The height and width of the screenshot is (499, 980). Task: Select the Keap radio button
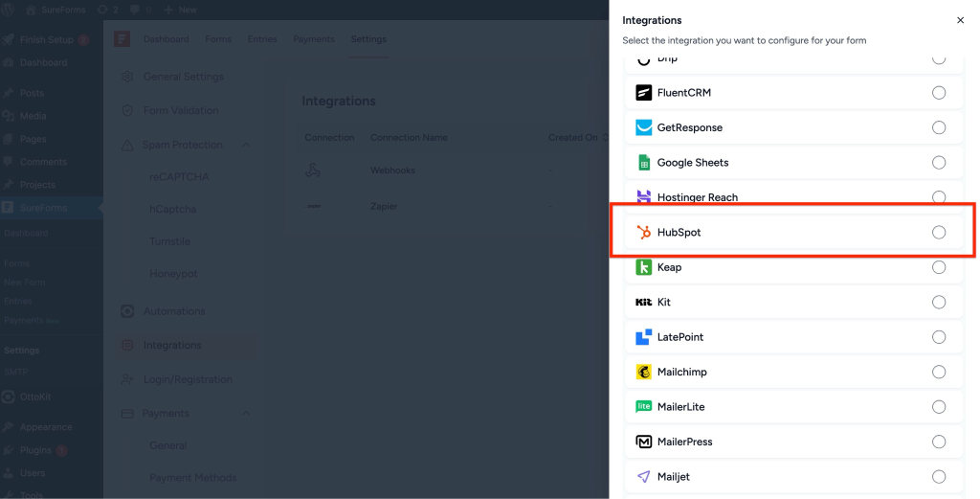(939, 267)
